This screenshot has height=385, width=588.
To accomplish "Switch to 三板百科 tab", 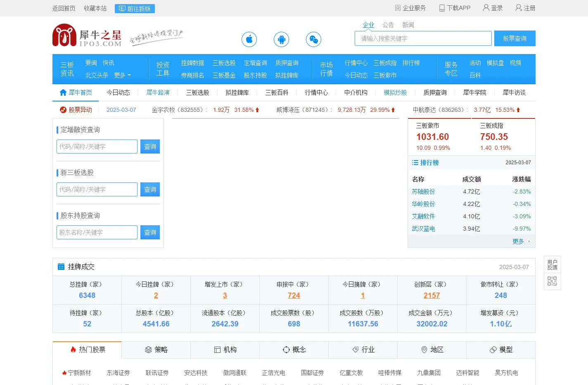I will pos(277,92).
